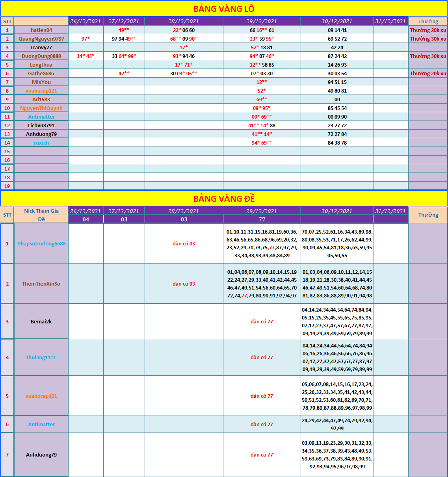Screen dimensions: 448x477
Task: Click Thưởng 30k xu in DuongDung8888 row
Action: pos(428,56)
